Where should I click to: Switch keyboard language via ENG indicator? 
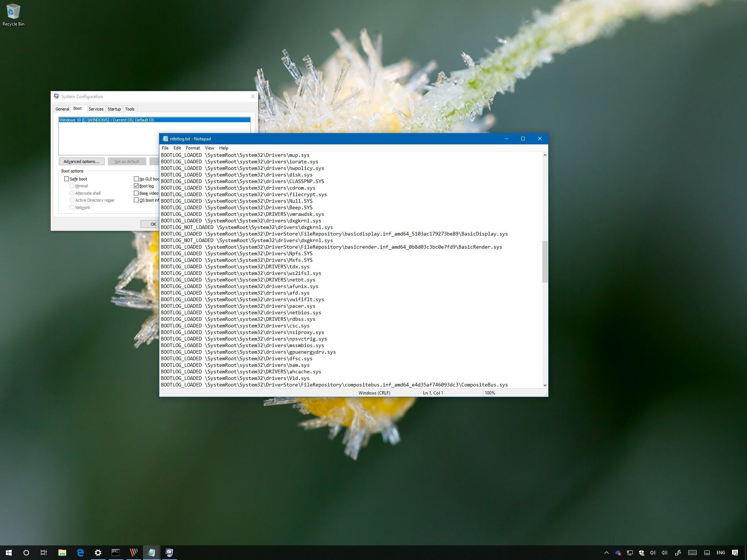[x=720, y=553]
